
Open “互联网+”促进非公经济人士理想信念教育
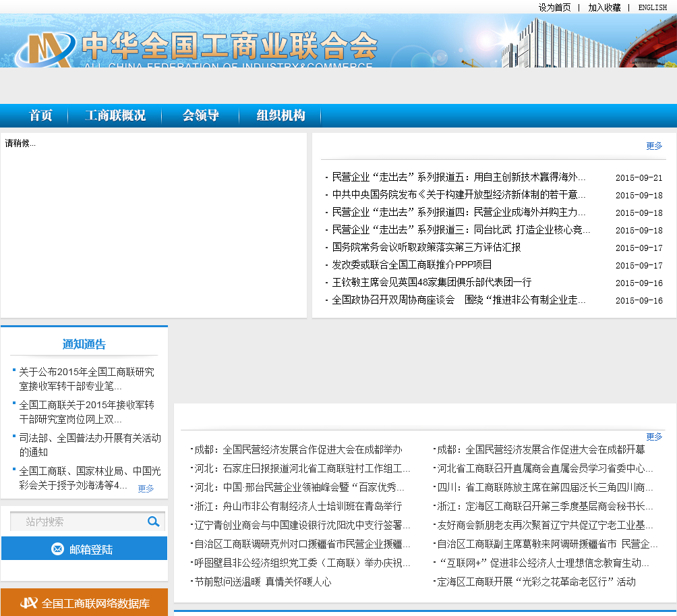tap(543, 563)
